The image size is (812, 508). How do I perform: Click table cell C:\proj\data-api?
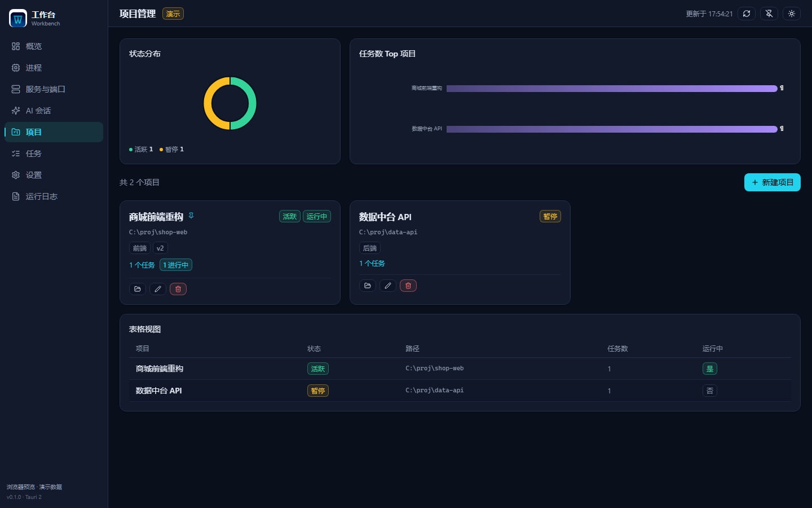tap(435, 390)
